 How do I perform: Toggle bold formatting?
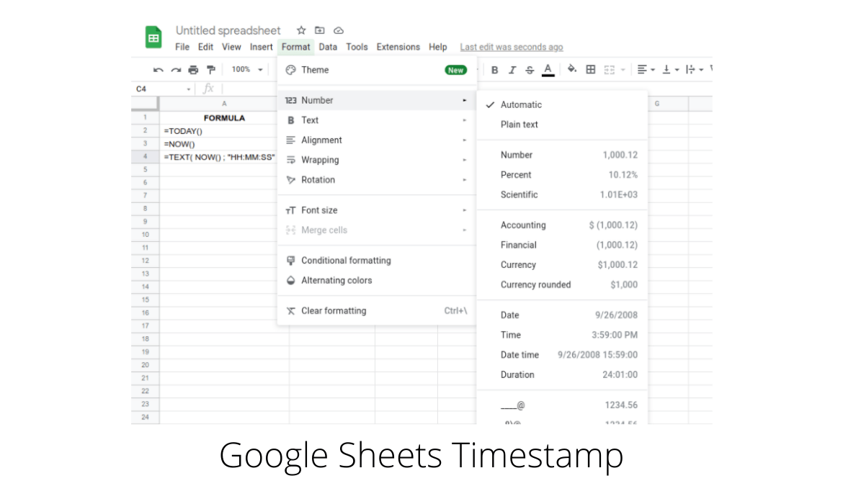[x=494, y=70]
